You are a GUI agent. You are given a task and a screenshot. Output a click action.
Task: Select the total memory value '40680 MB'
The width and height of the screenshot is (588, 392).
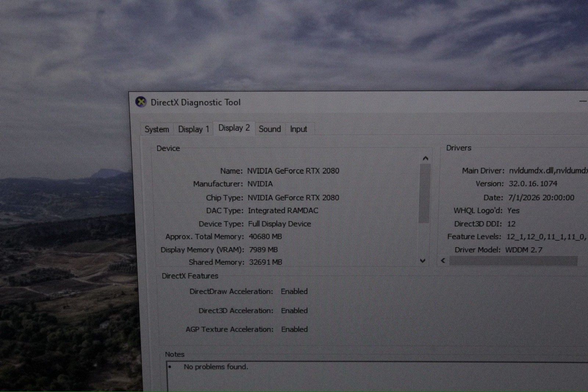point(265,237)
